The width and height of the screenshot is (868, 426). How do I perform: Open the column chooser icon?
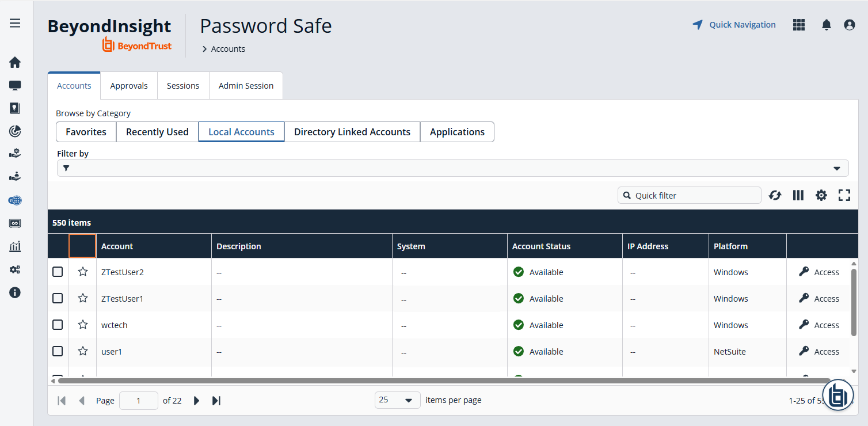(798, 195)
